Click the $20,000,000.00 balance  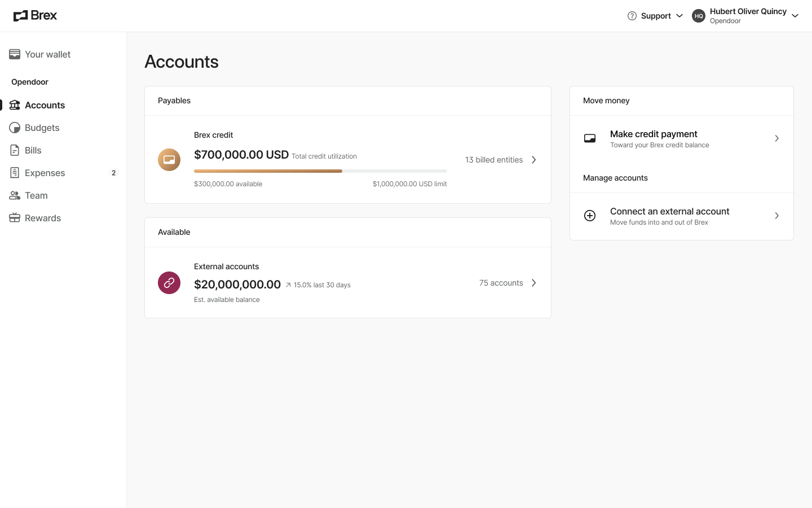237,284
